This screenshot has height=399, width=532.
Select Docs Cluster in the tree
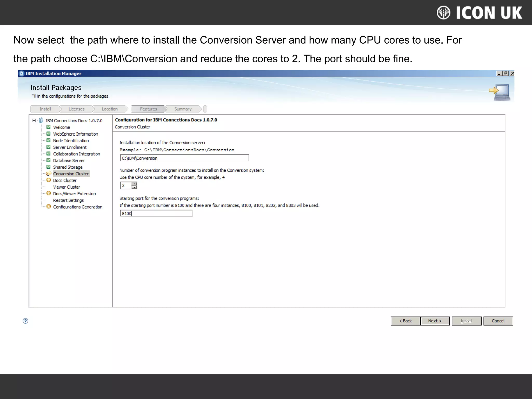click(x=65, y=181)
